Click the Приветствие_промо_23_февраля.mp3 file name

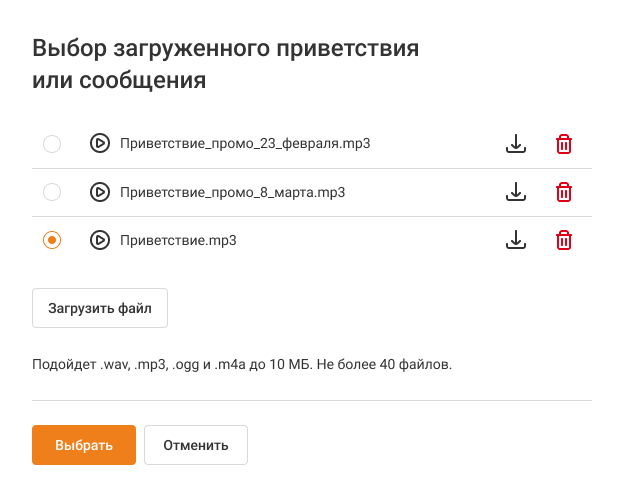point(245,144)
